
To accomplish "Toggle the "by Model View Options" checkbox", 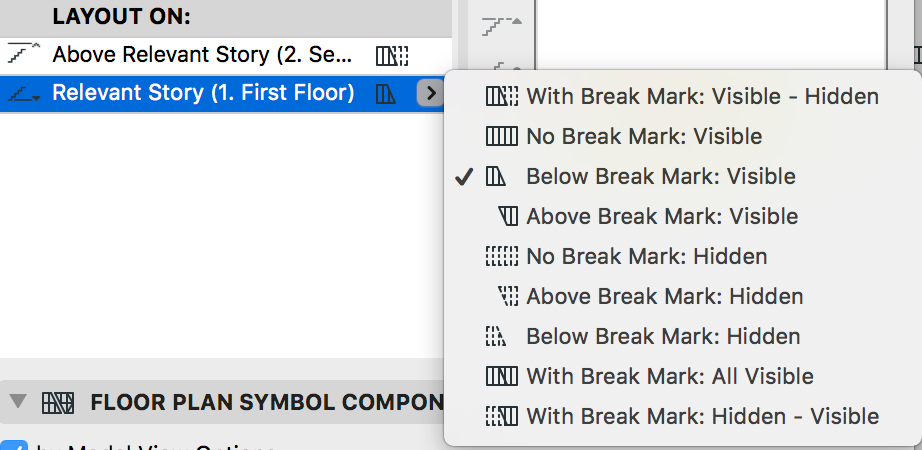I will point(13,445).
